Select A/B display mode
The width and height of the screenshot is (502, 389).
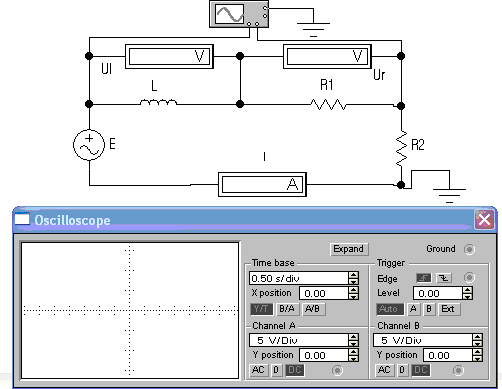[313, 309]
